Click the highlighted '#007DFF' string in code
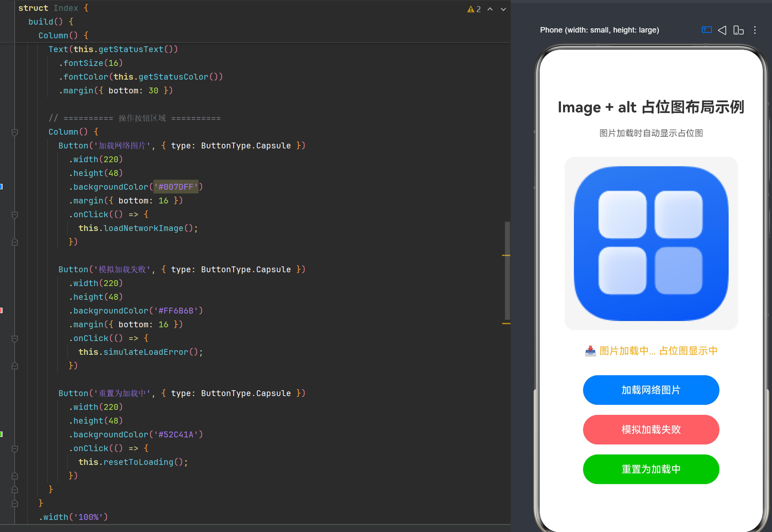 [176, 187]
